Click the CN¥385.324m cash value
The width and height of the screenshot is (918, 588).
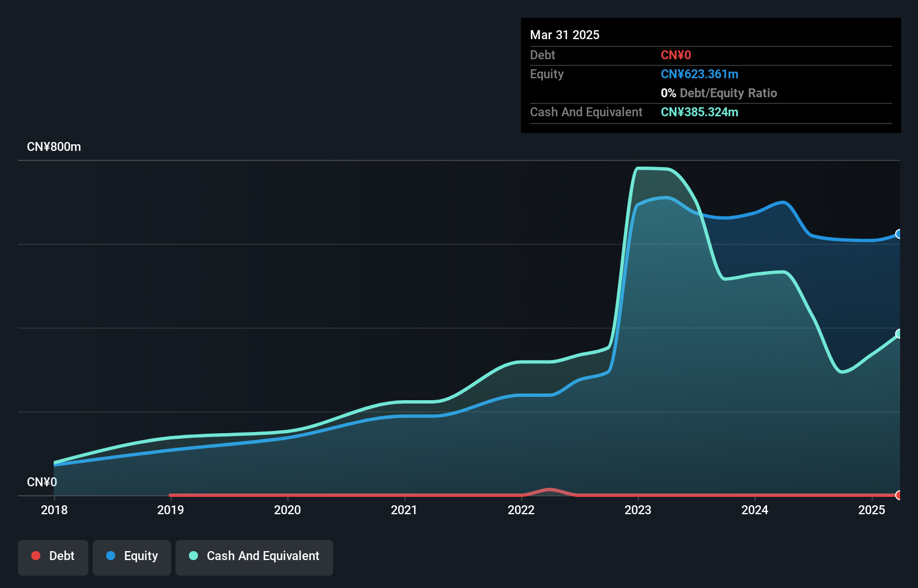pos(699,112)
